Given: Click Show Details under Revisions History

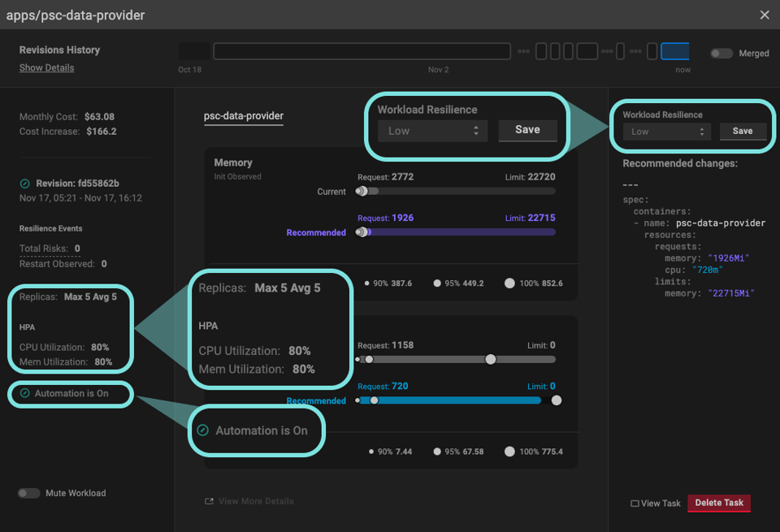Looking at the screenshot, I should point(47,67).
